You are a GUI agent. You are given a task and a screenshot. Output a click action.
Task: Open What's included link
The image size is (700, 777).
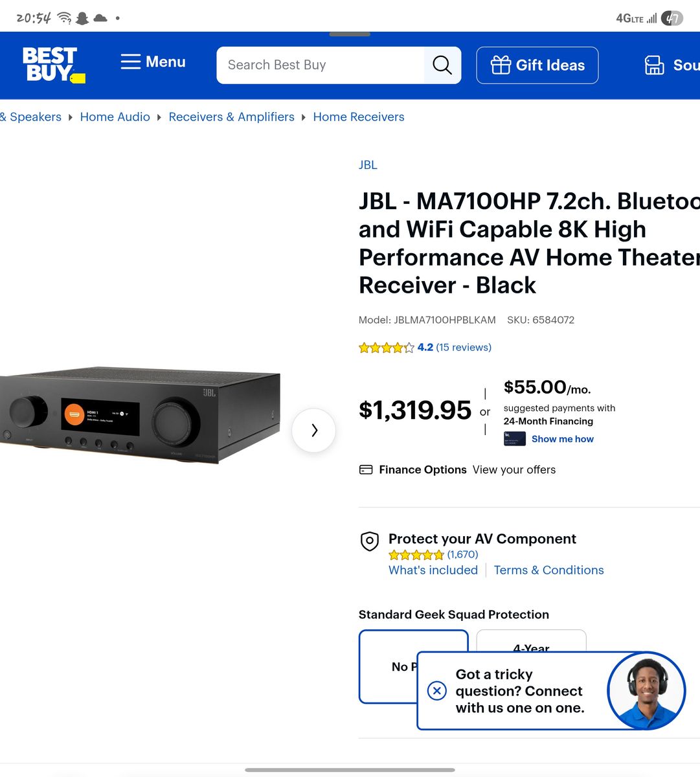tap(433, 570)
